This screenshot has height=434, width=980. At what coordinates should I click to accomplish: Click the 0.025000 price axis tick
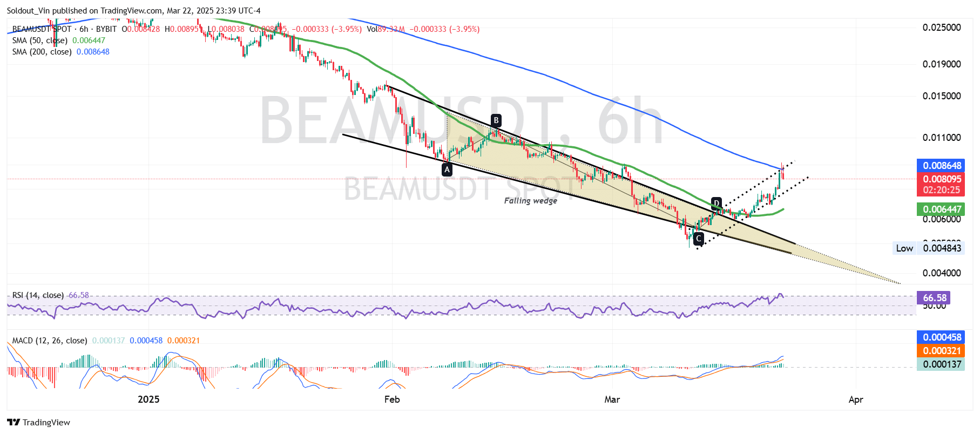[942, 28]
